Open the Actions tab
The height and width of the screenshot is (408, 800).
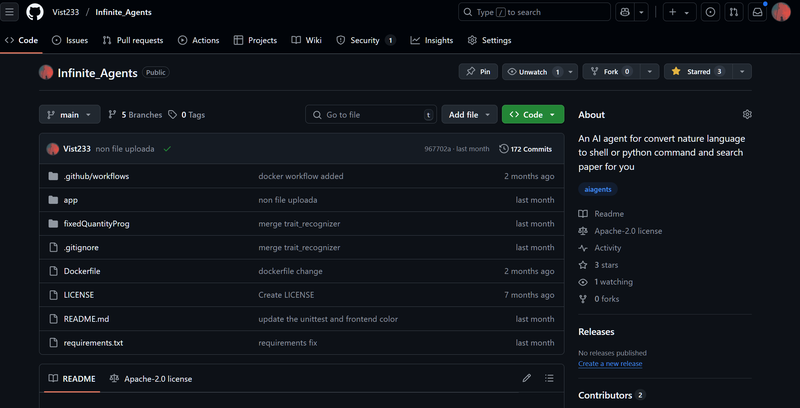[198, 40]
